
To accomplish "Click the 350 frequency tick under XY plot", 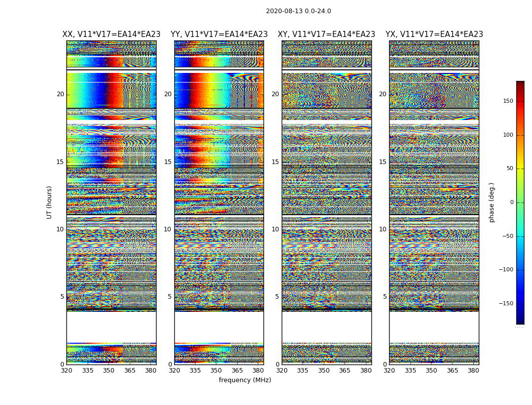I will (x=324, y=371).
